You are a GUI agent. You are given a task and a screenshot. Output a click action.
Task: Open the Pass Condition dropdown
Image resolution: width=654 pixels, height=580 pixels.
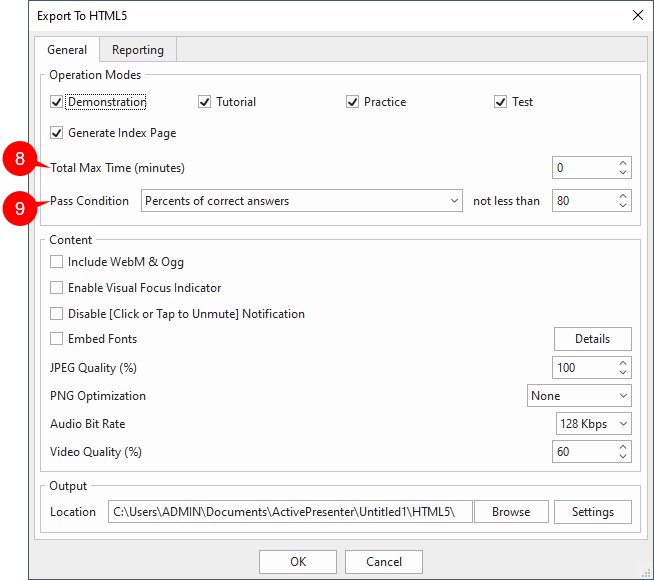coord(301,201)
